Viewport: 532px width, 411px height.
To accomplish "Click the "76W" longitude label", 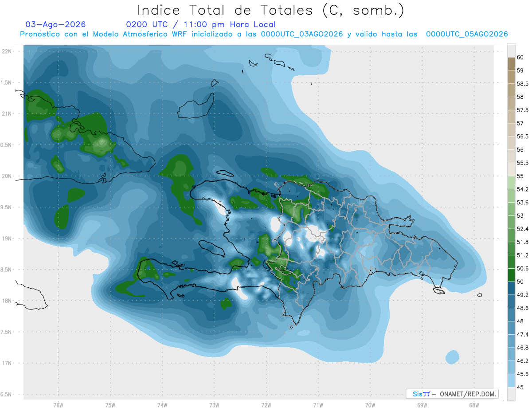I will click(58, 405).
